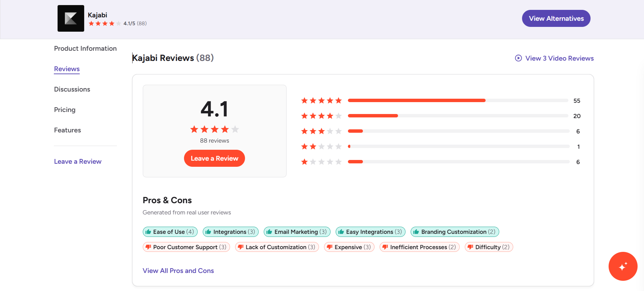The width and height of the screenshot is (644, 291).
Task: Filter by the 5-star rating bar
Action: (x=458, y=100)
